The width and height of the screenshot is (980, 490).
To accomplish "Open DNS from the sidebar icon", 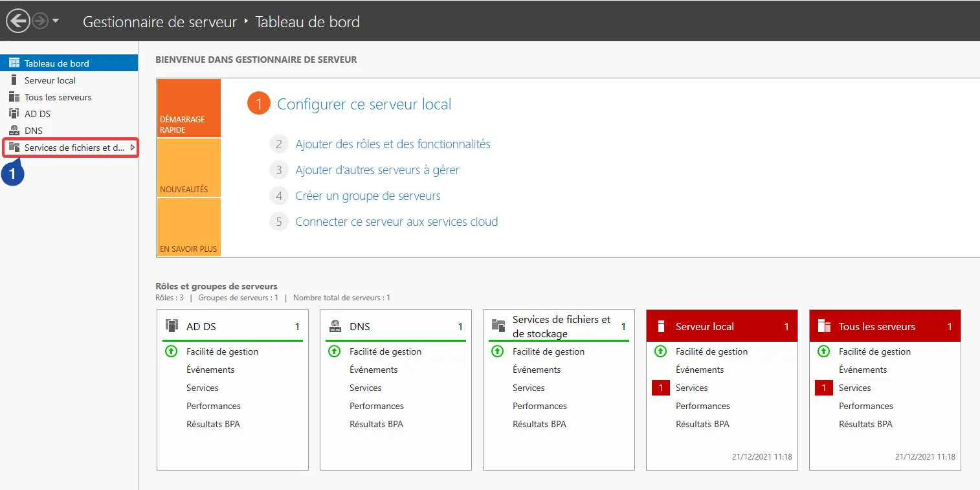I will tap(14, 130).
